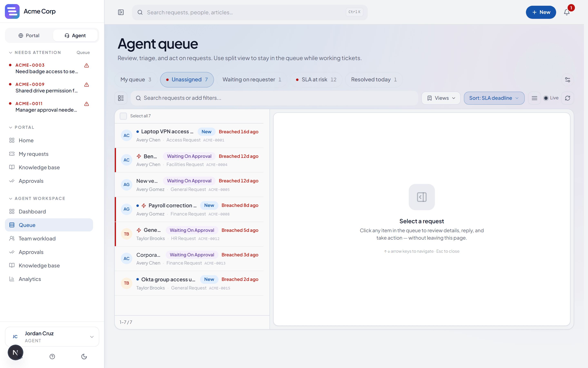
Task: Open the Views dropdown
Action: coord(441,98)
